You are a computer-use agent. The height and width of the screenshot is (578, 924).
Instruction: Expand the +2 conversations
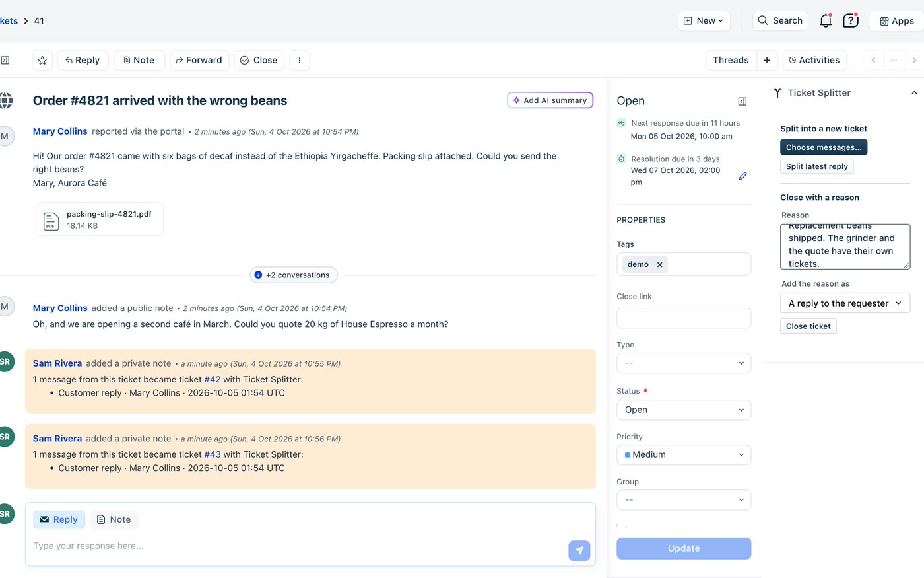tap(294, 275)
